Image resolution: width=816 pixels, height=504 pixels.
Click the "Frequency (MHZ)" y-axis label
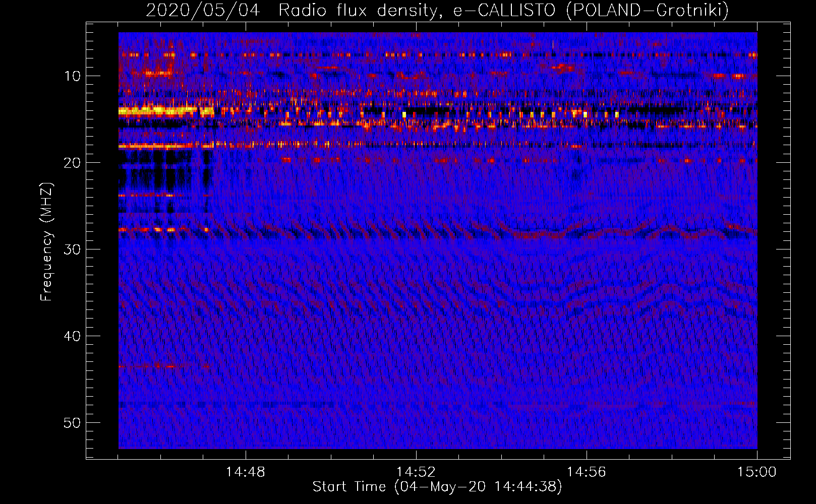tap(46, 241)
